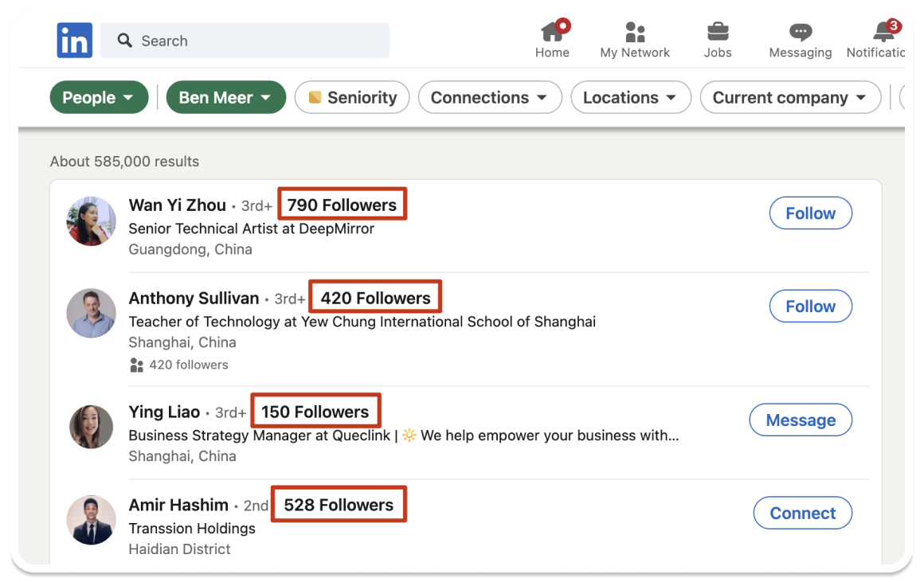Click the search magnifier icon

point(124,41)
